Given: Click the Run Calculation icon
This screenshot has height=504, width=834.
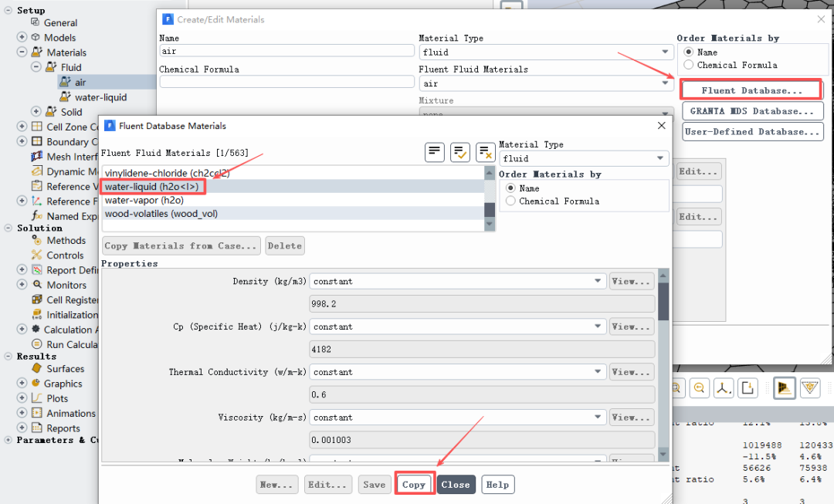Looking at the screenshot, I should click(x=37, y=344).
